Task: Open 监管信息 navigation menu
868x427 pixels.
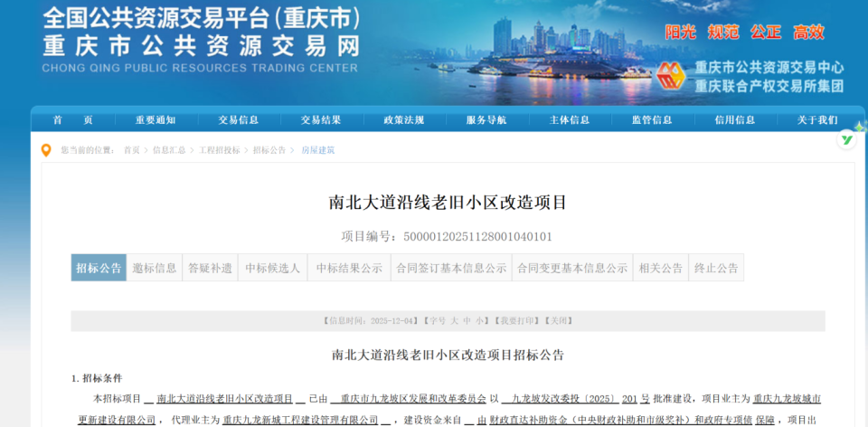Action: [652, 120]
